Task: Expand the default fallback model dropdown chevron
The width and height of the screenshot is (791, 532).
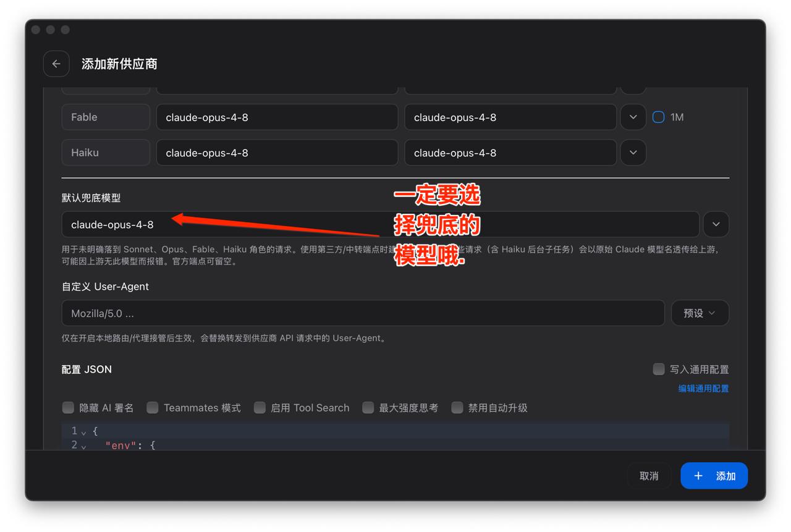Action: 716,224
